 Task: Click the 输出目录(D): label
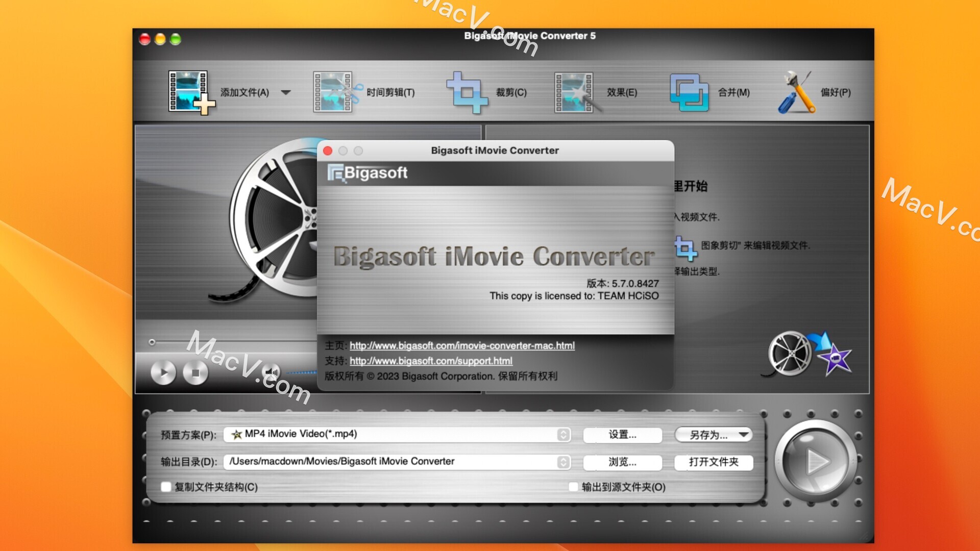click(x=189, y=462)
